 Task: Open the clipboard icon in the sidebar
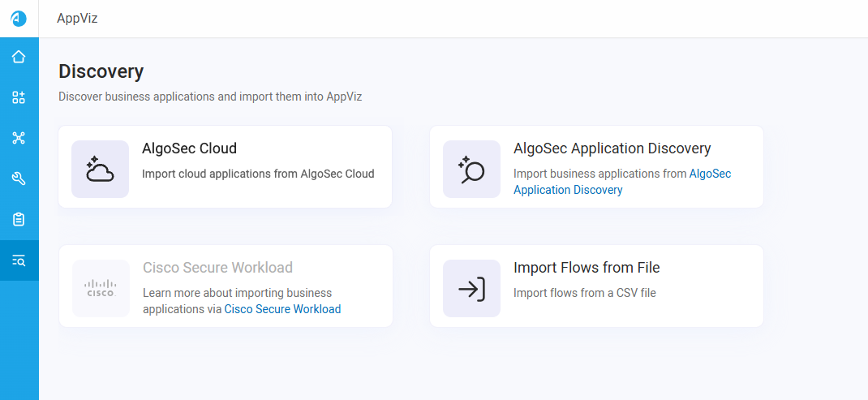coord(19,219)
